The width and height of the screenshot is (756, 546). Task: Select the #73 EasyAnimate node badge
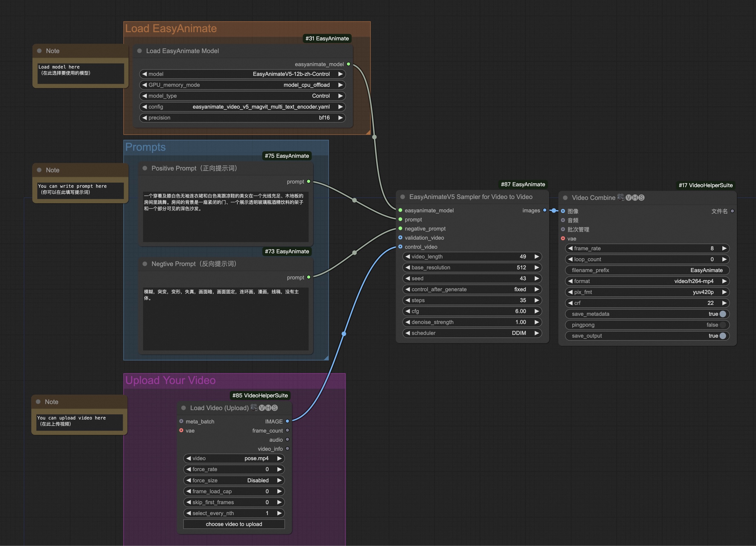(287, 251)
